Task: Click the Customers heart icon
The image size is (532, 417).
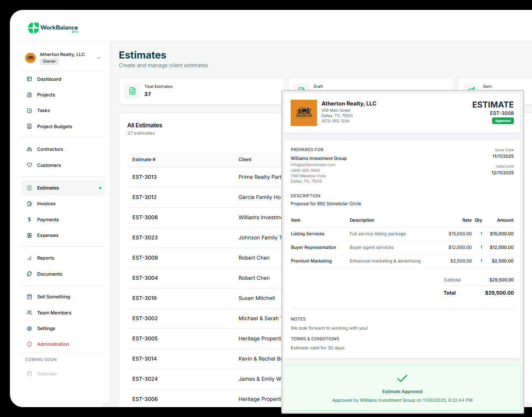Action: pos(29,165)
